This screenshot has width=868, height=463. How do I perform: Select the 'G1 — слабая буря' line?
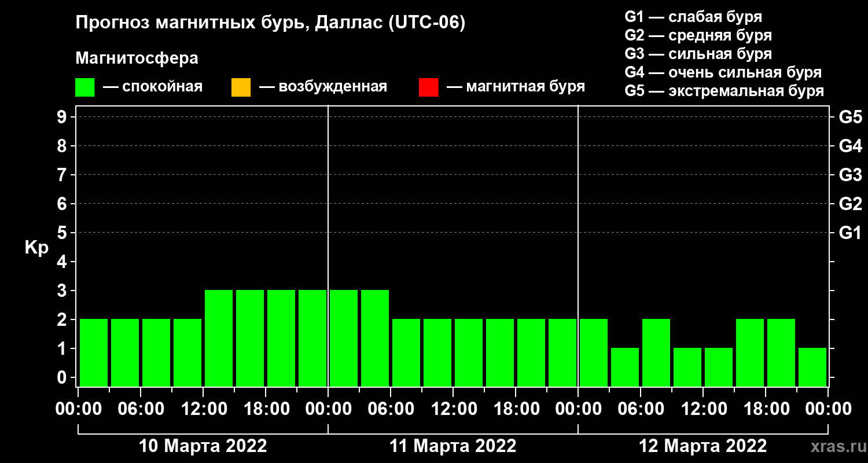(693, 16)
